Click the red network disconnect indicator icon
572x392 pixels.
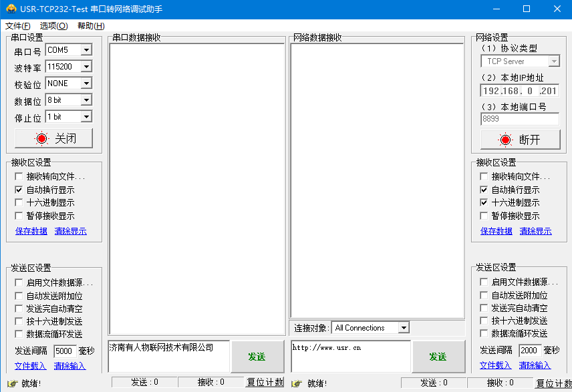pos(506,140)
